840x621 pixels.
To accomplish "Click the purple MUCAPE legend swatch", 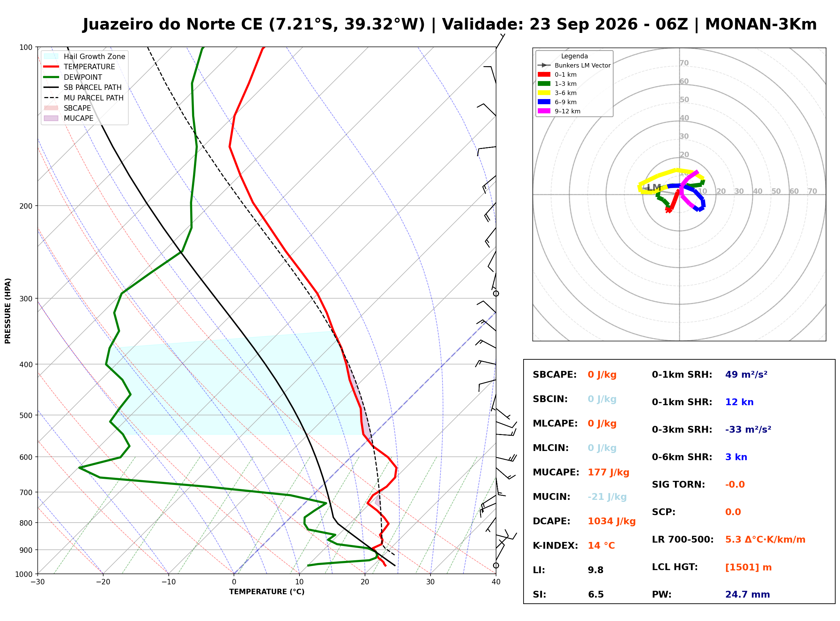I will tap(51, 118).
